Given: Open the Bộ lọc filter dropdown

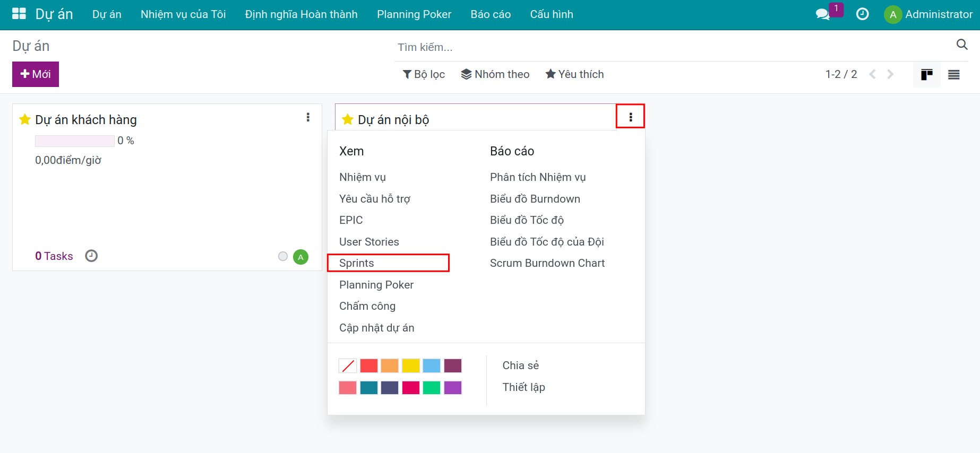Looking at the screenshot, I should 424,74.
